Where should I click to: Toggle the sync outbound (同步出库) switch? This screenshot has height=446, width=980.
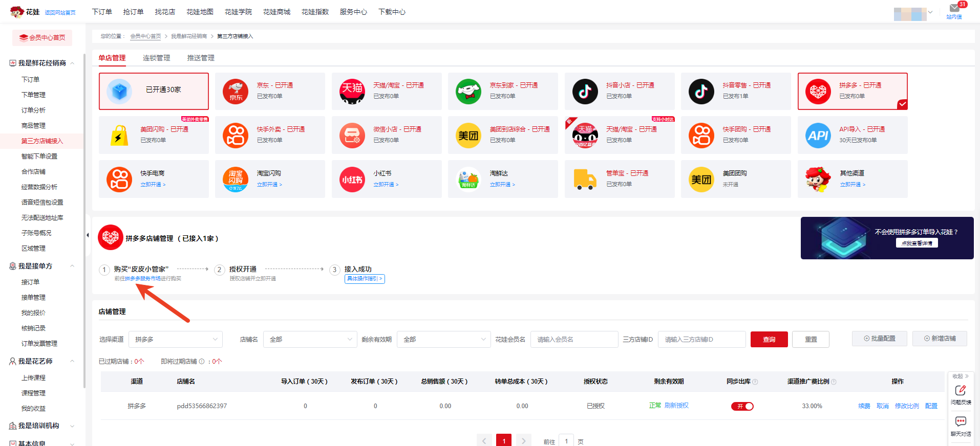click(742, 406)
